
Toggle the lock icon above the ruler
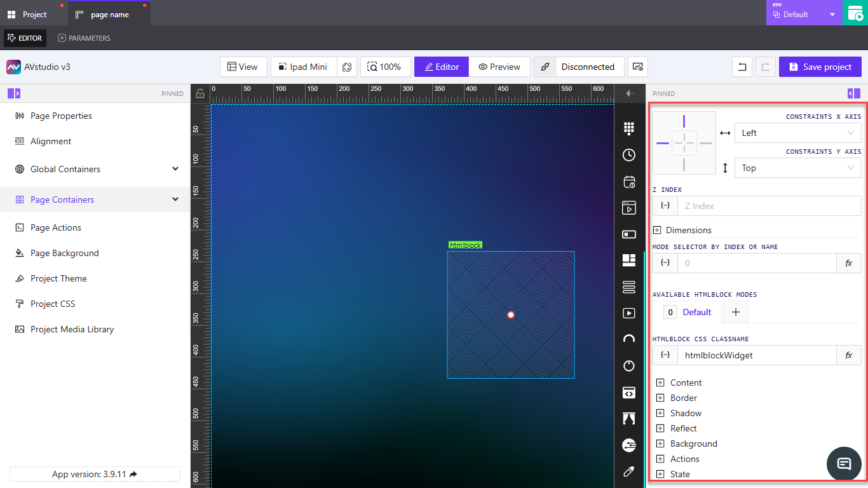(x=200, y=93)
